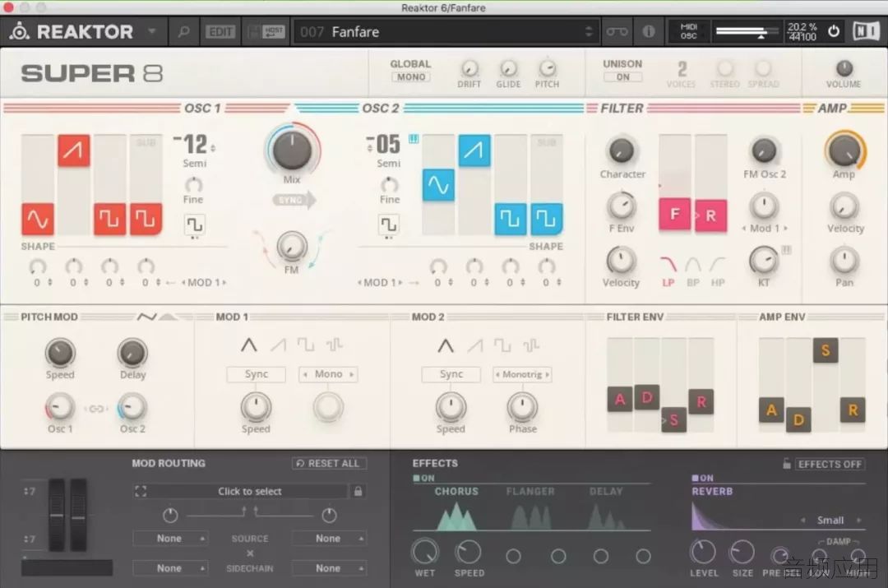This screenshot has height=588, width=888.
Task: Click the 2 Voices unison value
Action: [682, 70]
